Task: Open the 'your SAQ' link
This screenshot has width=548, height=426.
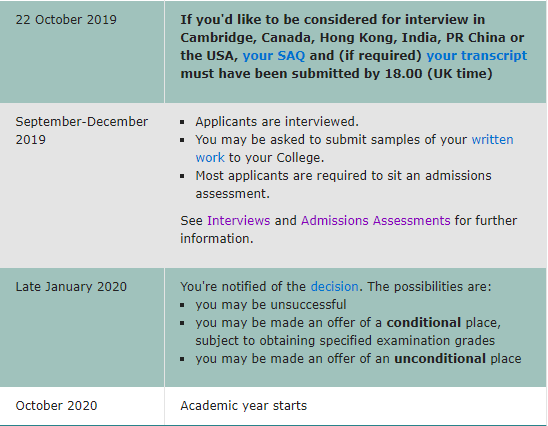Action: click(x=274, y=56)
